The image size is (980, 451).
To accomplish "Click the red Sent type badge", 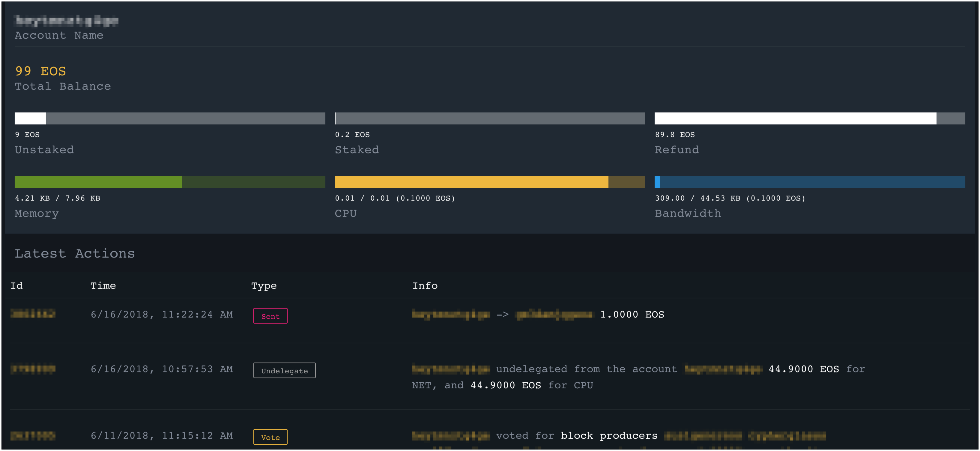I will click(x=270, y=316).
